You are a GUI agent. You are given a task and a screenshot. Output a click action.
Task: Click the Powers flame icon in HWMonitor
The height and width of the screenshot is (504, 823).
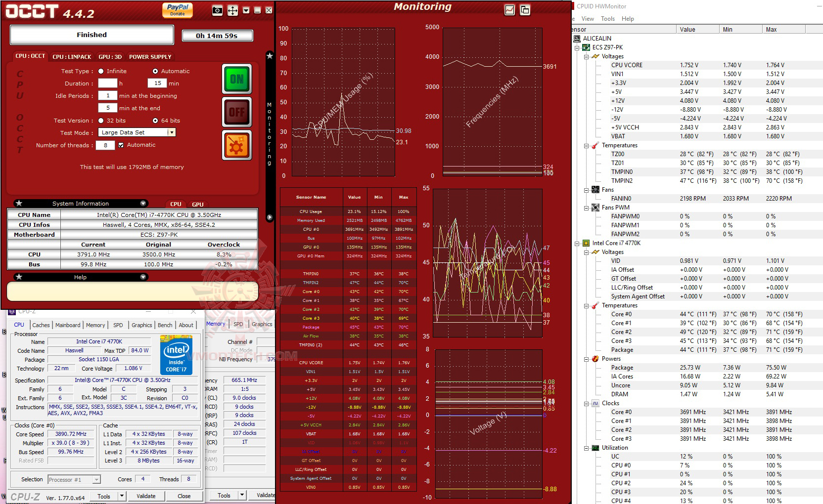coord(595,359)
